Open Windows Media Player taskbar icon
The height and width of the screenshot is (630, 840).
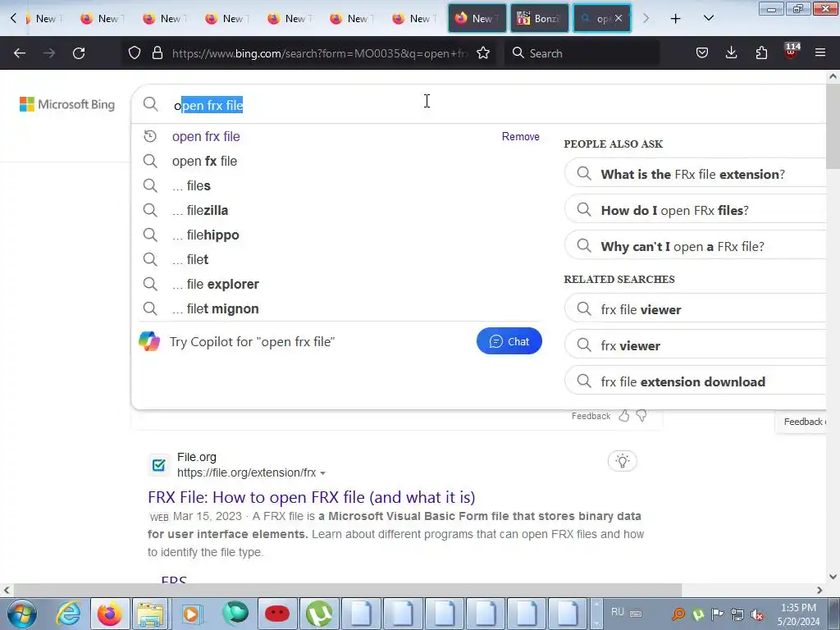[x=192, y=614]
